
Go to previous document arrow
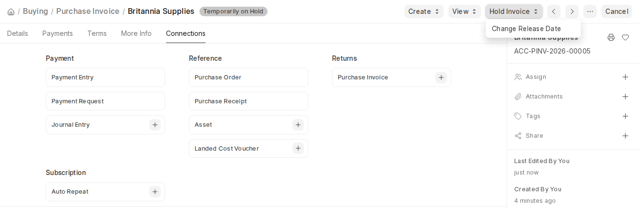pyautogui.click(x=554, y=11)
